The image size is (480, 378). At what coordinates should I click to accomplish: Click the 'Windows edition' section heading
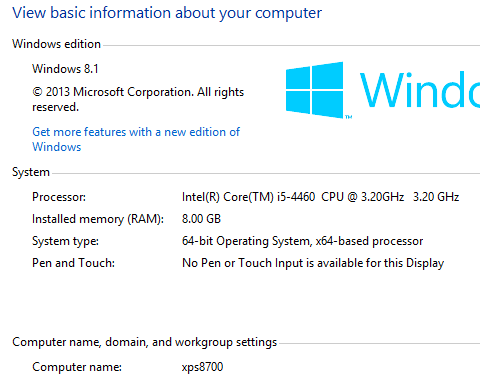[56, 44]
